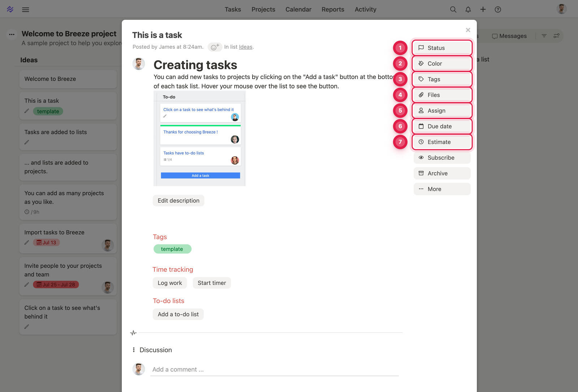Image resolution: width=578 pixels, height=392 pixels.
Task: Click the description screenshot image
Action: [x=199, y=139]
